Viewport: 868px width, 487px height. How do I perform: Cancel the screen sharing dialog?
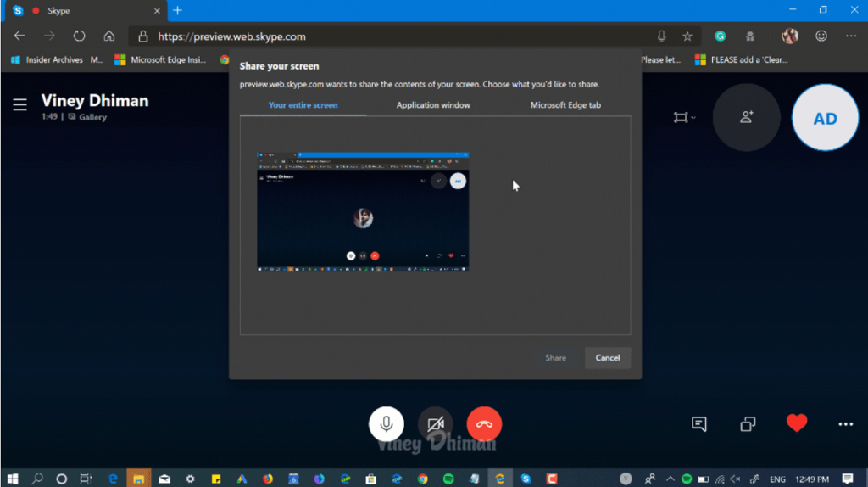tap(607, 358)
